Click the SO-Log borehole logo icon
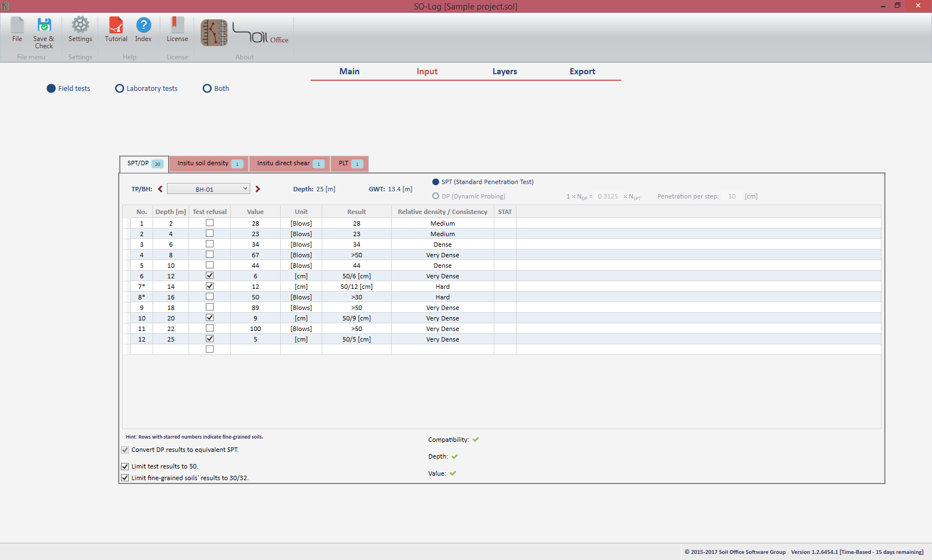Image resolution: width=932 pixels, height=560 pixels. 214,33
